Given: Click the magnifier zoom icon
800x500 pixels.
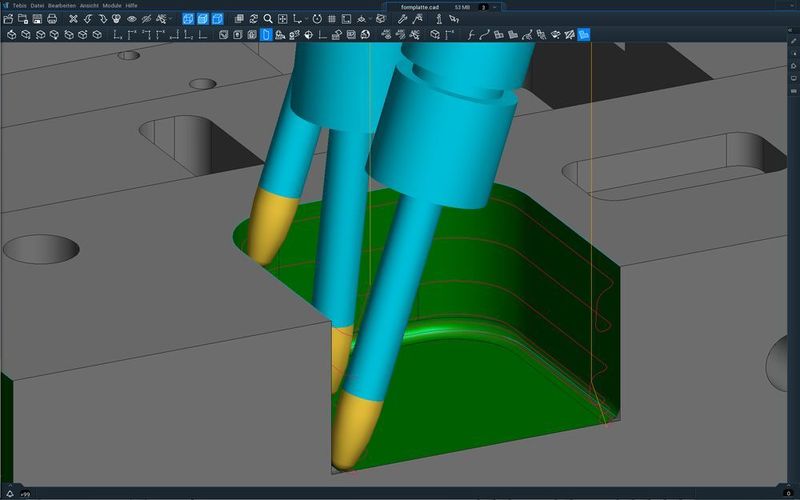Looking at the screenshot, I should pyautogui.click(x=268, y=19).
